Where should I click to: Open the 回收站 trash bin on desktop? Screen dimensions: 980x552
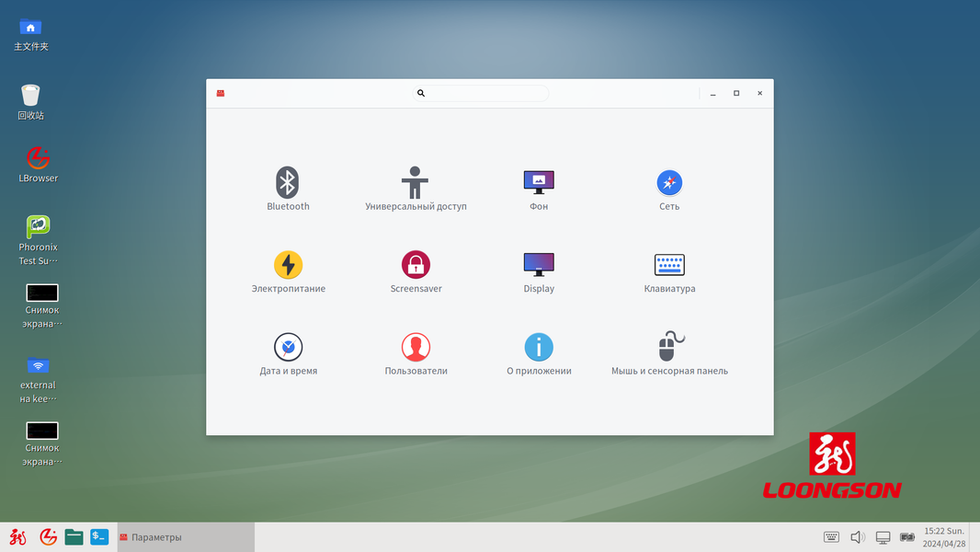point(30,102)
